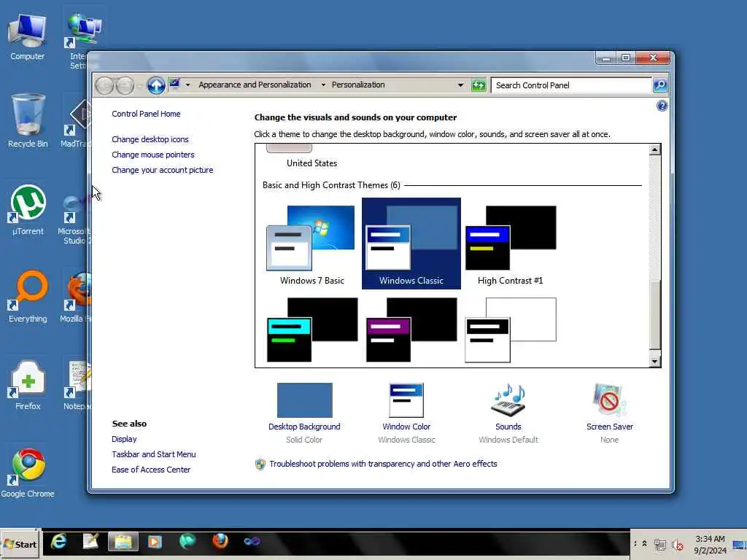This screenshot has width=747, height=560.
Task: Click the network tray icon
Action: click(659, 544)
